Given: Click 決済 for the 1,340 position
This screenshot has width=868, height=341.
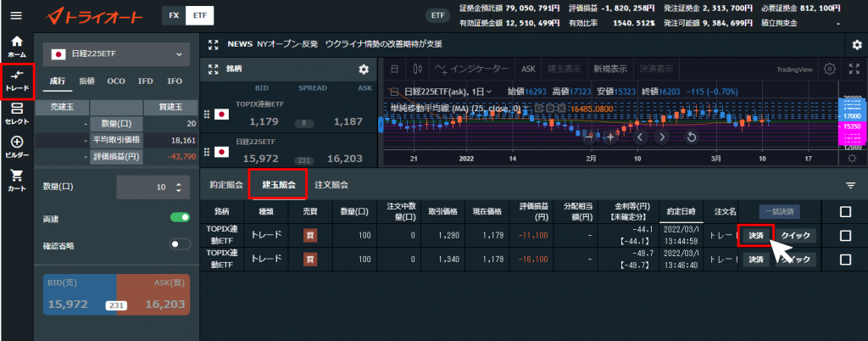Looking at the screenshot, I should click(755, 259).
